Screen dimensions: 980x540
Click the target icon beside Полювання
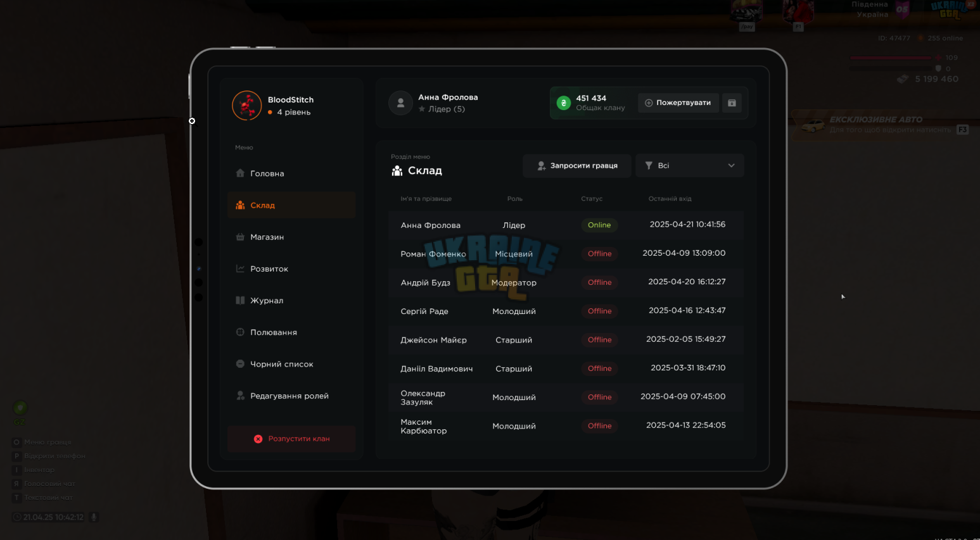[240, 332]
